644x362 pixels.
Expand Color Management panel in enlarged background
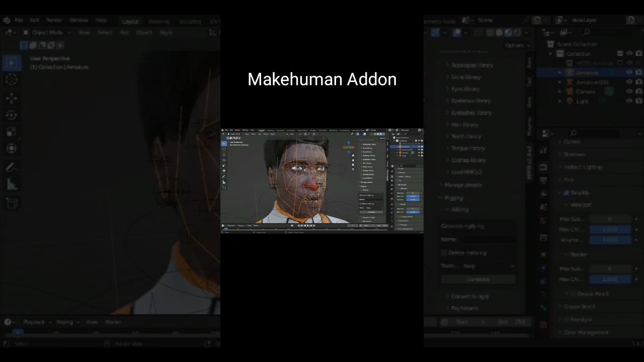[x=586, y=332]
